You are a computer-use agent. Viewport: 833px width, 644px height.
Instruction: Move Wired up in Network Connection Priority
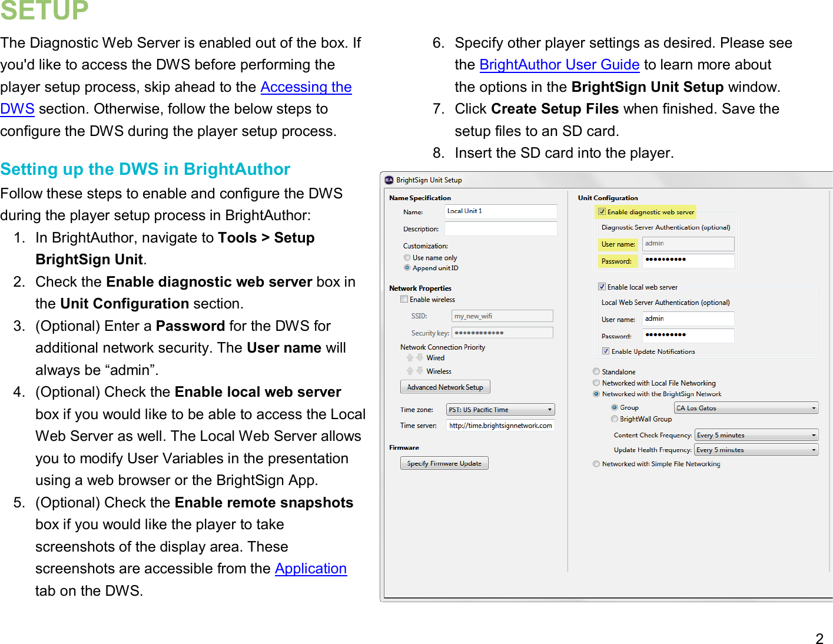(x=410, y=357)
